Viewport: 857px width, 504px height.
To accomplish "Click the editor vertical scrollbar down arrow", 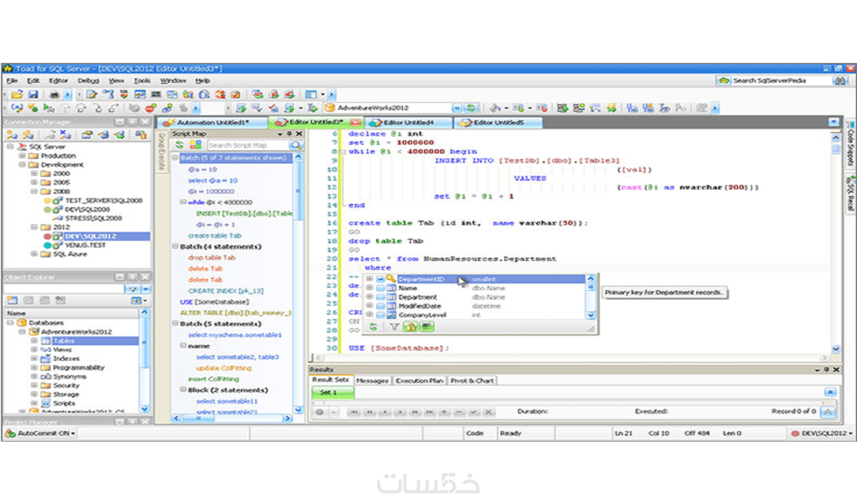I will tap(836, 349).
